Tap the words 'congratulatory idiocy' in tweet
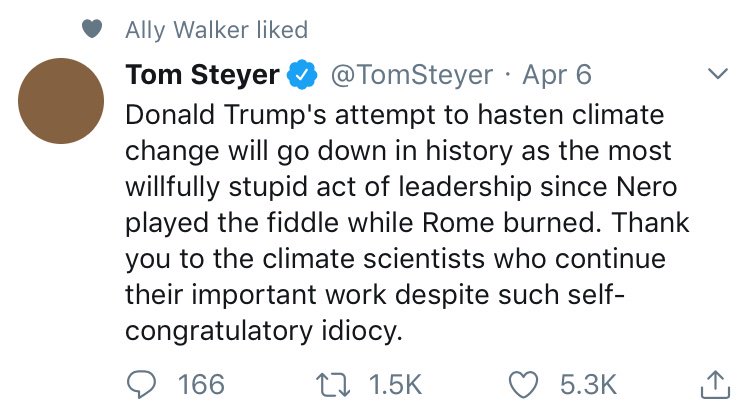This screenshot has height=414, width=750. click(x=264, y=331)
